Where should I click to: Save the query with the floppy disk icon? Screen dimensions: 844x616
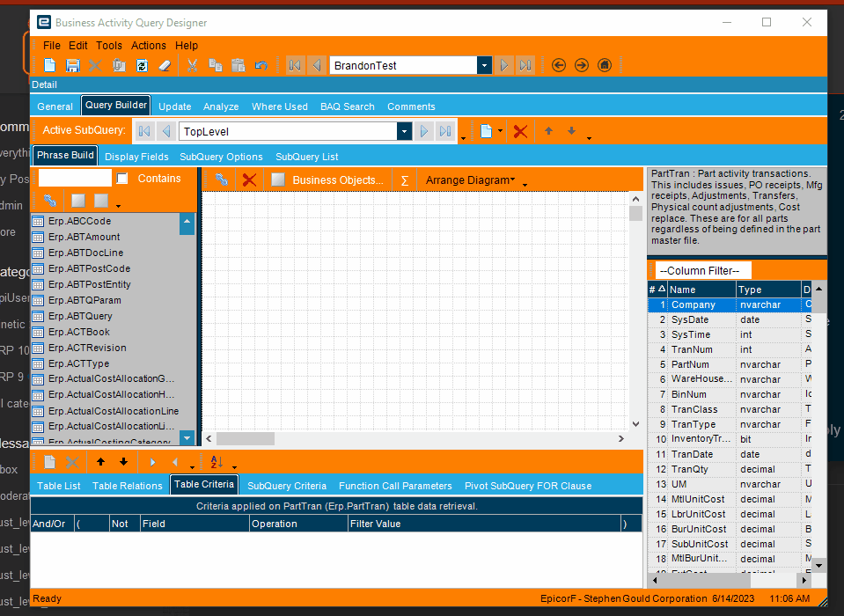tap(73, 66)
